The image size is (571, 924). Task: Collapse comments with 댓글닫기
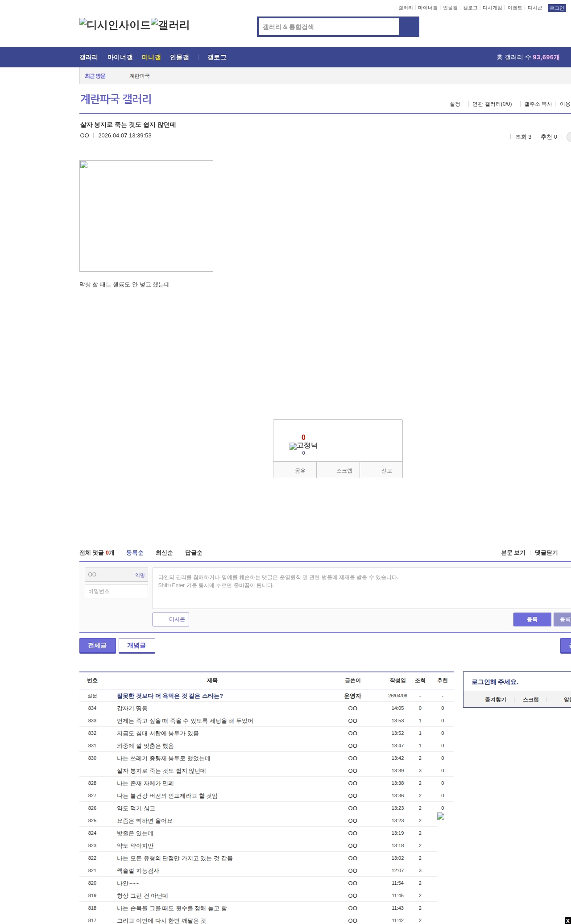pos(546,553)
